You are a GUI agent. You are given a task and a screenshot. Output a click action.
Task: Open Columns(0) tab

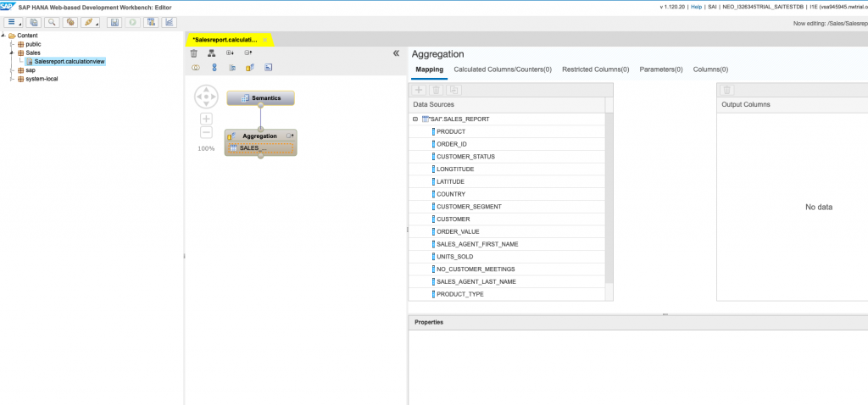(x=710, y=69)
